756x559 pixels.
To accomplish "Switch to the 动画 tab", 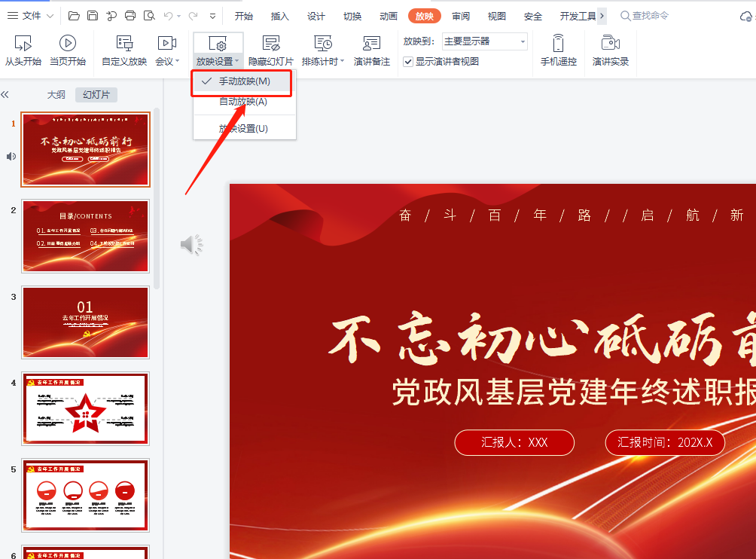I will [x=388, y=17].
